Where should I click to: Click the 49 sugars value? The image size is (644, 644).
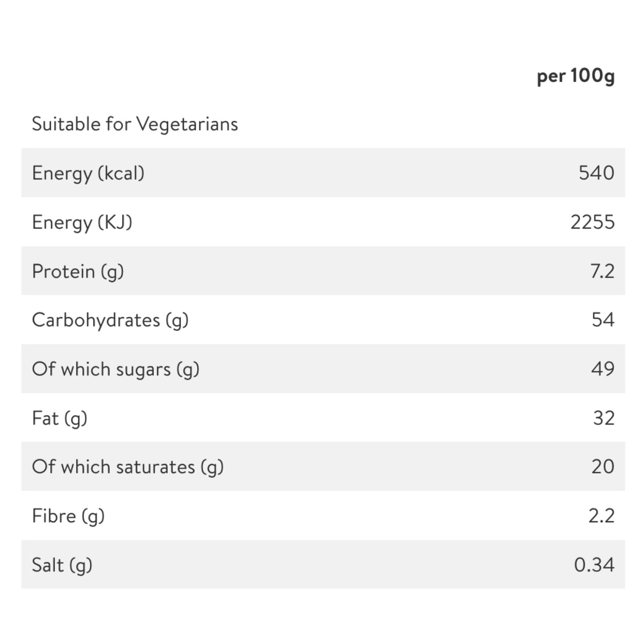[x=603, y=369]
